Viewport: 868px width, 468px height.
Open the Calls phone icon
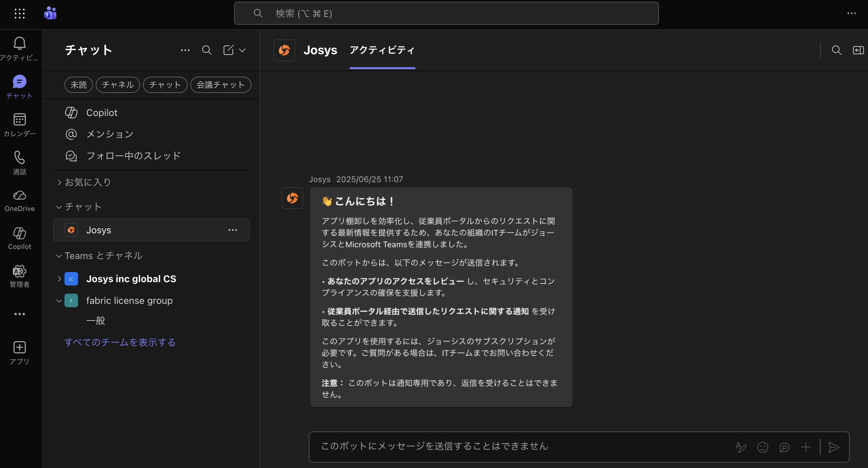(19, 158)
